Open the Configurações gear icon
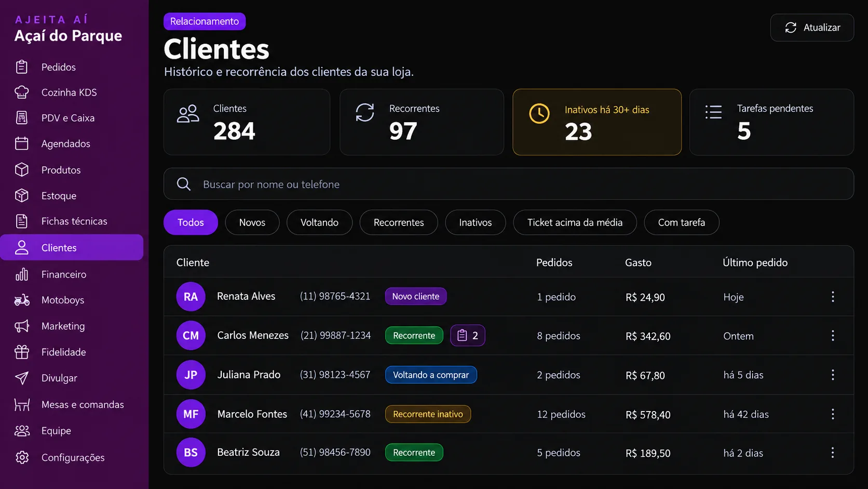This screenshot has height=489, width=868. point(22,458)
